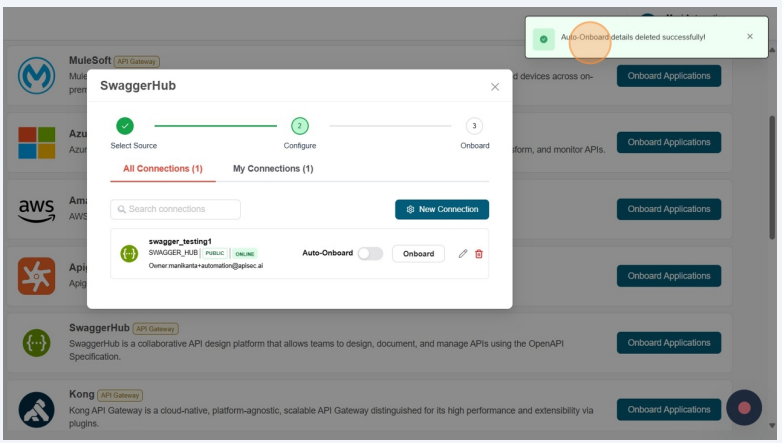Focus the Search connections input field
The image size is (782, 443).
tap(176, 210)
